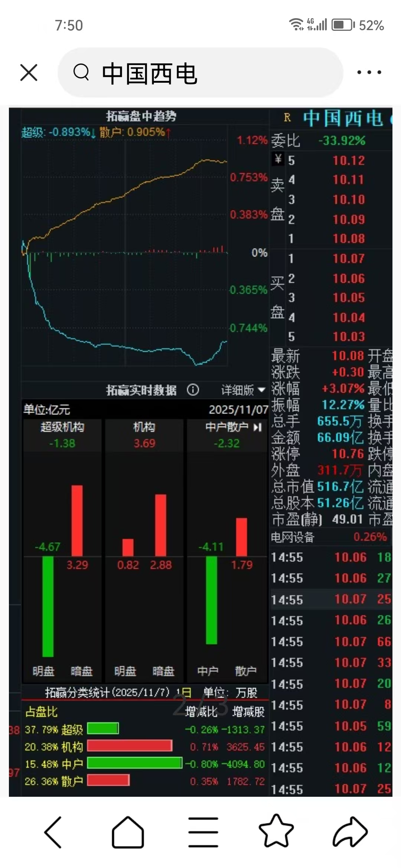Select sell price 10.12
Viewport: 401px width, 868px height.
(x=349, y=160)
